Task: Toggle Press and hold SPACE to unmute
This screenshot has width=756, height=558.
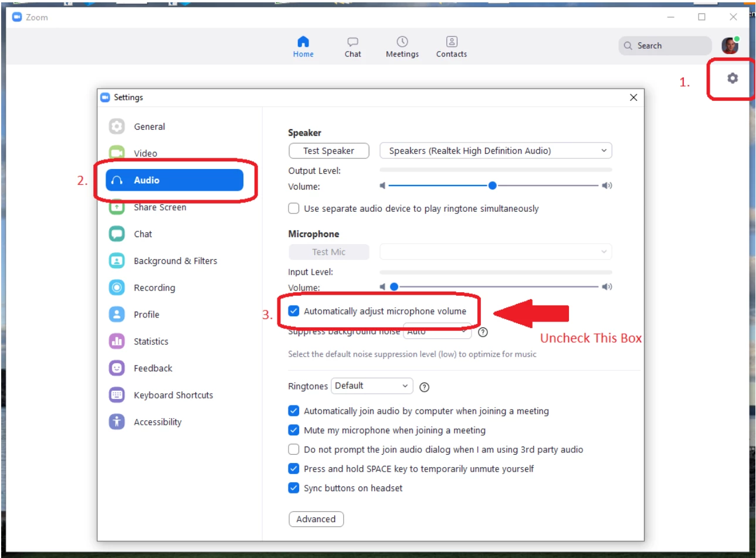Action: pyautogui.click(x=294, y=469)
